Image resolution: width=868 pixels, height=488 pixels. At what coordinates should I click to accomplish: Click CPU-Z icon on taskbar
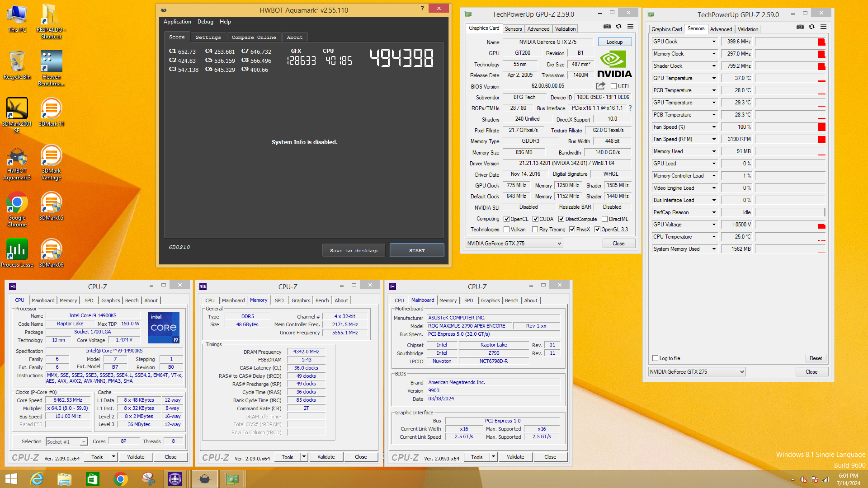[175, 479]
